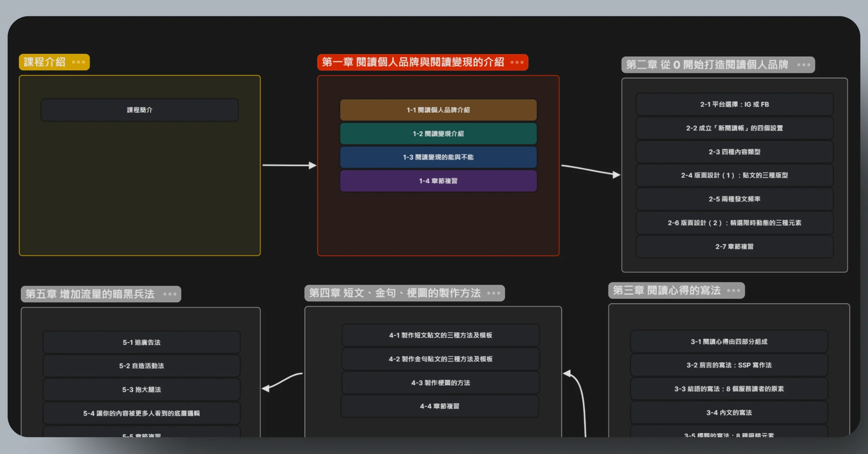Click card 4-1 製作短文貼文的三種方法及模板
Screen dimensions: 868x454
[x=440, y=335]
